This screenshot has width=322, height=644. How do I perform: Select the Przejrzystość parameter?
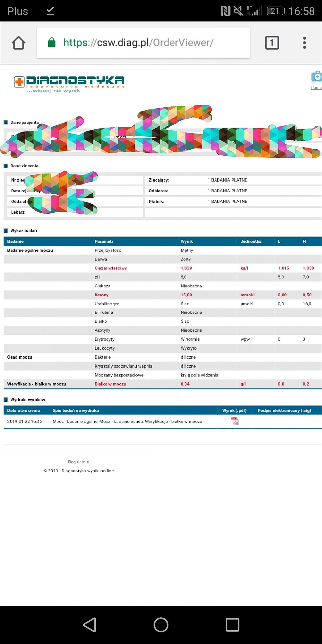pos(108,250)
